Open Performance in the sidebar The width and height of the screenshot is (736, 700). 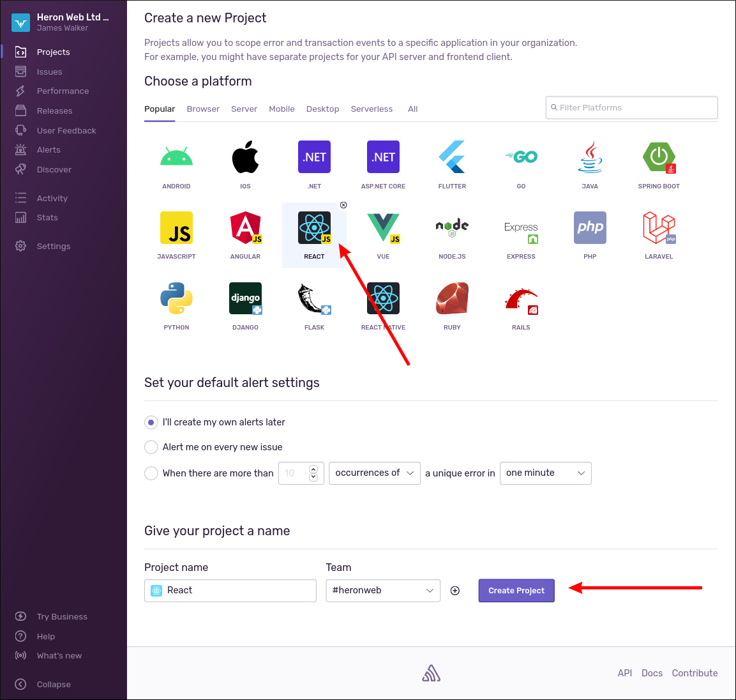[63, 91]
